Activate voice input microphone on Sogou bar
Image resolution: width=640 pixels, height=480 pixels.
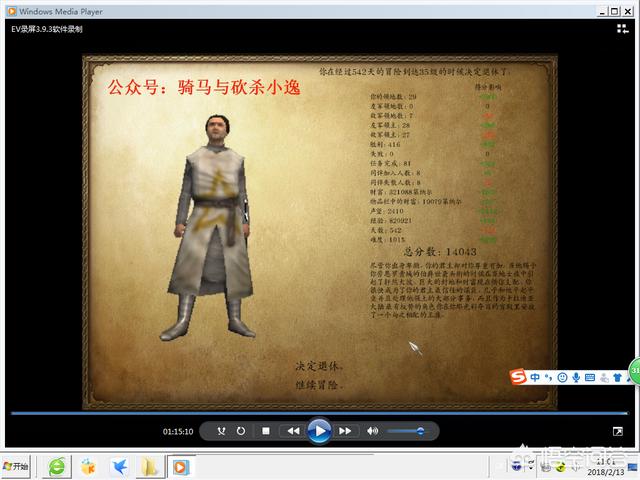tap(576, 378)
